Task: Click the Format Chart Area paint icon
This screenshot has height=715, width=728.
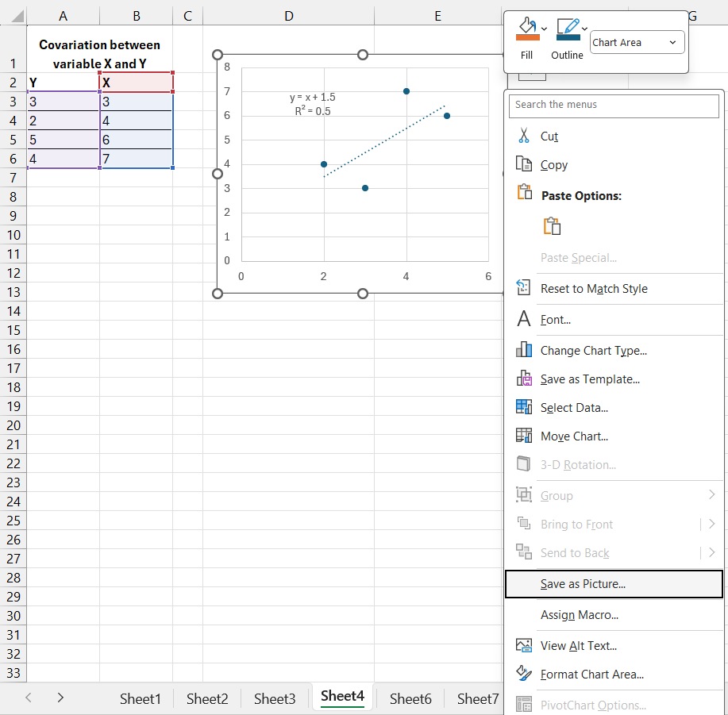Action: pos(524,673)
